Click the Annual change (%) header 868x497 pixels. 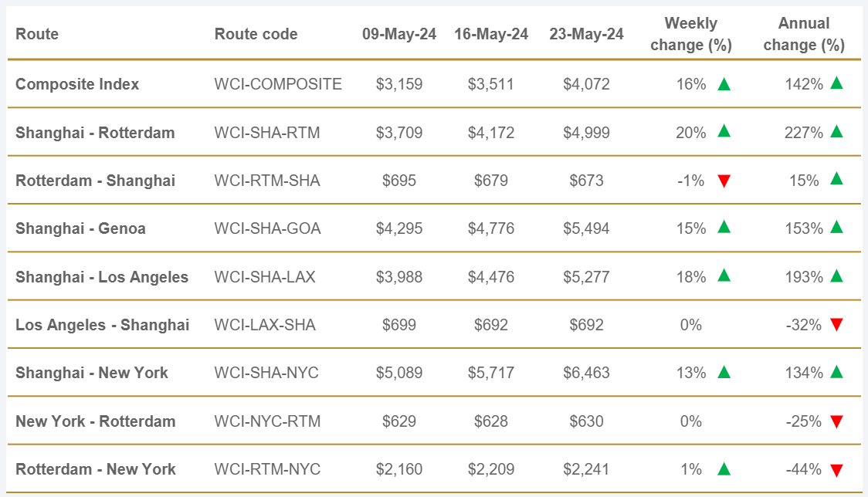pyautogui.click(x=804, y=34)
